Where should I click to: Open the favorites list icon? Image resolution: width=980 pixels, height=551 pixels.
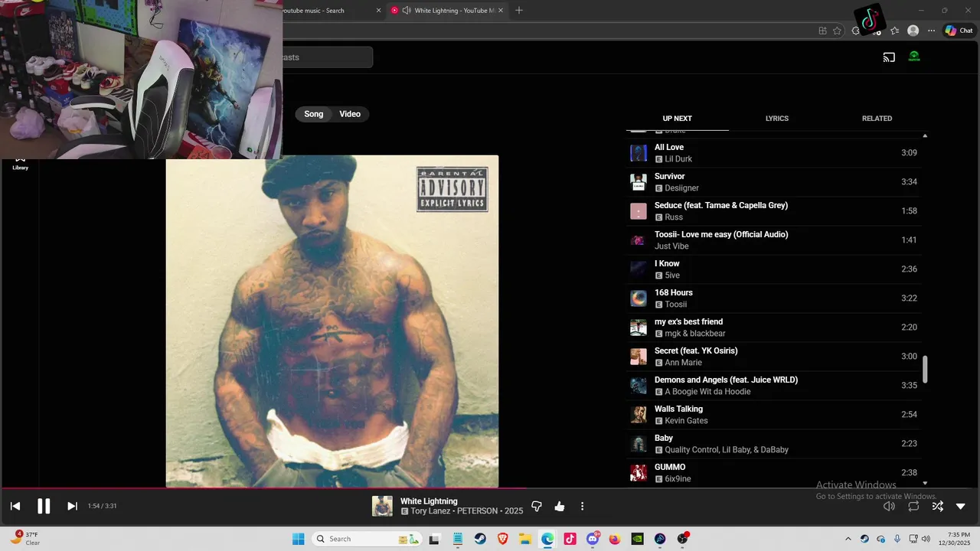[x=894, y=31]
